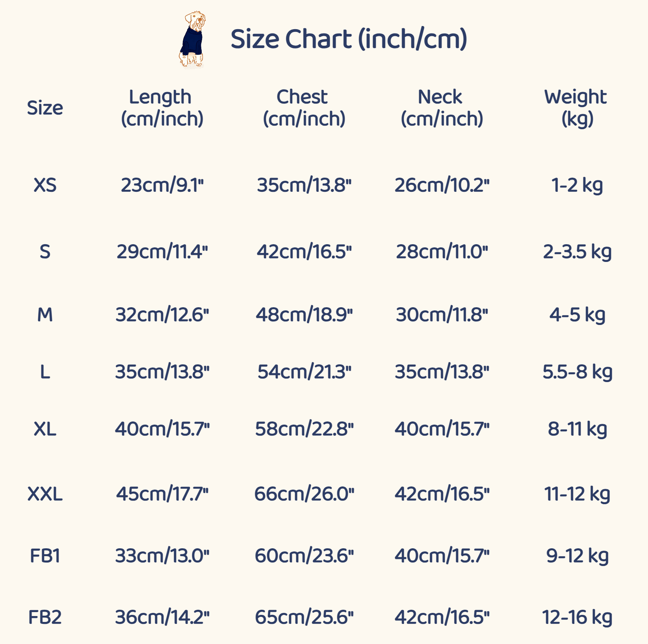Viewport: 648px width, 644px height.
Task: Click the 48cm/18.9" chest value
Action: point(304,315)
